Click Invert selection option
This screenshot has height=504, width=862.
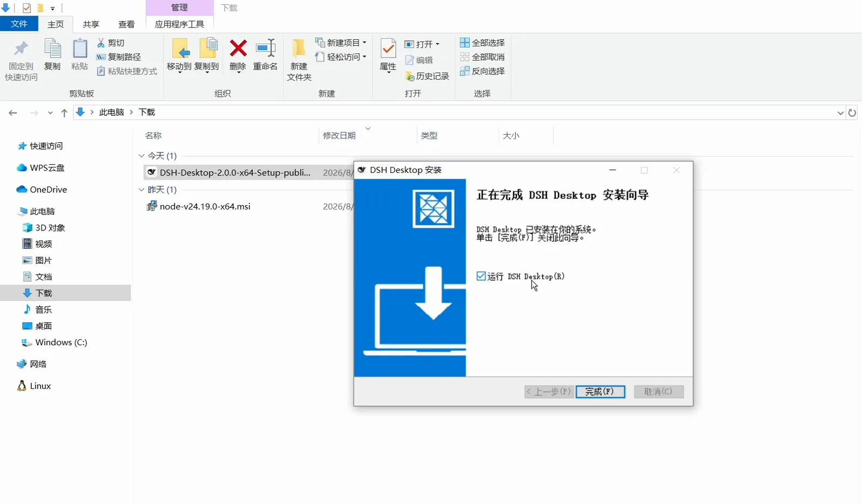(x=482, y=71)
